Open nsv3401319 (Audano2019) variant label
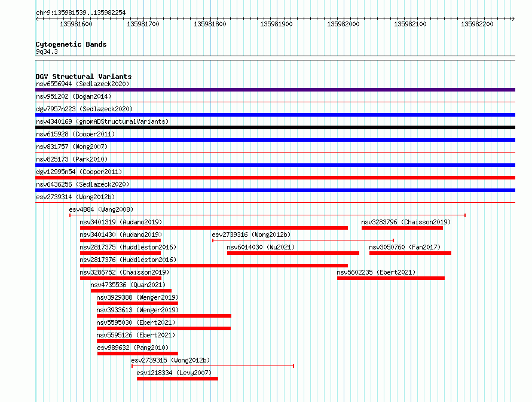 (121, 222)
